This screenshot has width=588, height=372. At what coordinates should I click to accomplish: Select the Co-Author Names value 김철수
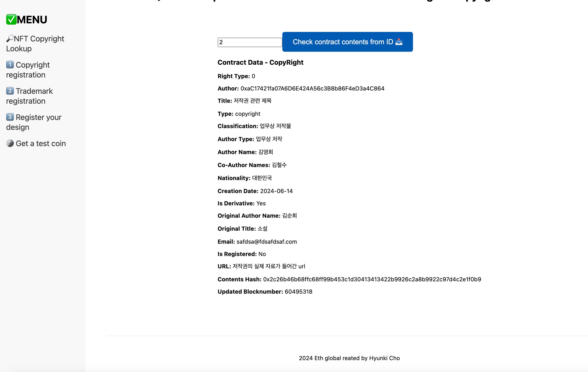click(x=279, y=165)
